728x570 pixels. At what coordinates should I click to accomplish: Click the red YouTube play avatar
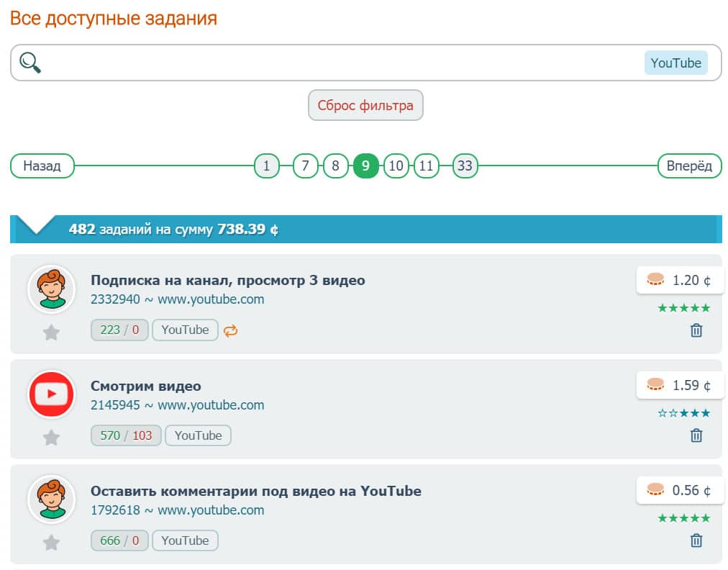pos(51,394)
